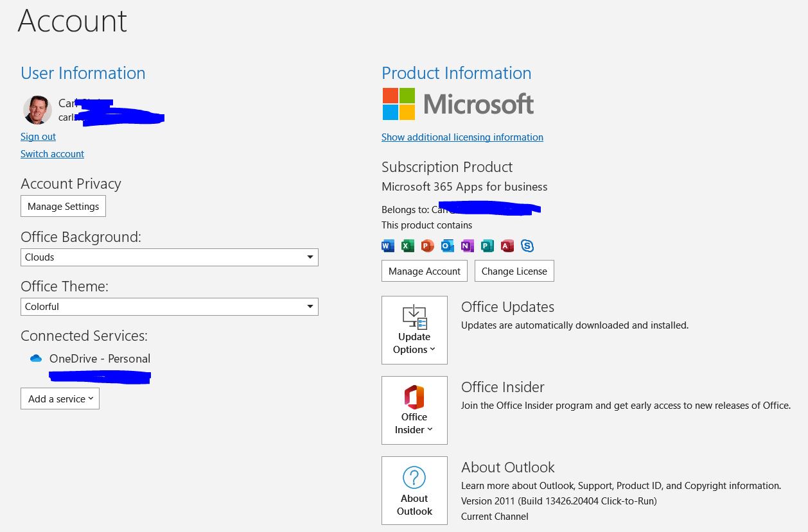
Task: Click the About Outlook heading
Action: pyautogui.click(x=507, y=467)
